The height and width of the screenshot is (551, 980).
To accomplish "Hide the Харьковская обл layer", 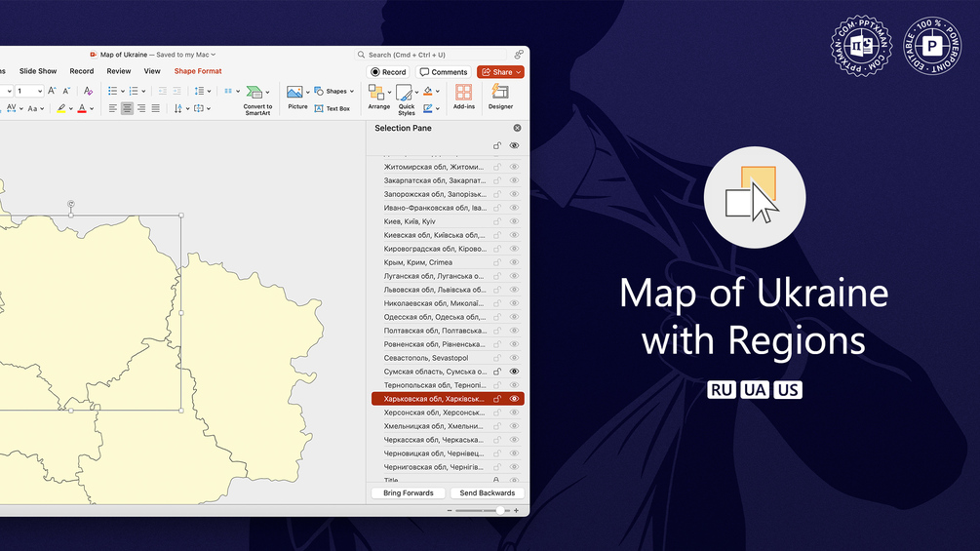I will point(514,399).
